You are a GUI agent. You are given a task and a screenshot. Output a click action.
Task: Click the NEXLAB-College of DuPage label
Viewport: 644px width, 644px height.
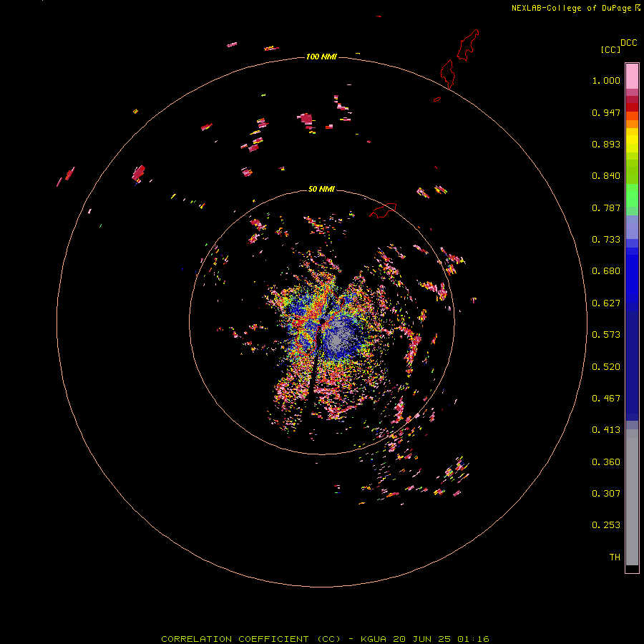pos(571,8)
